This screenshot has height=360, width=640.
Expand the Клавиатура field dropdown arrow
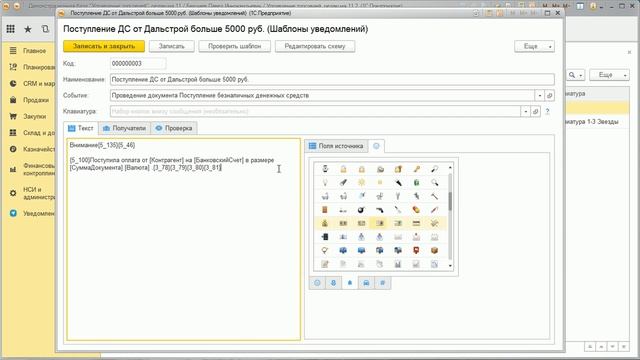point(526,111)
